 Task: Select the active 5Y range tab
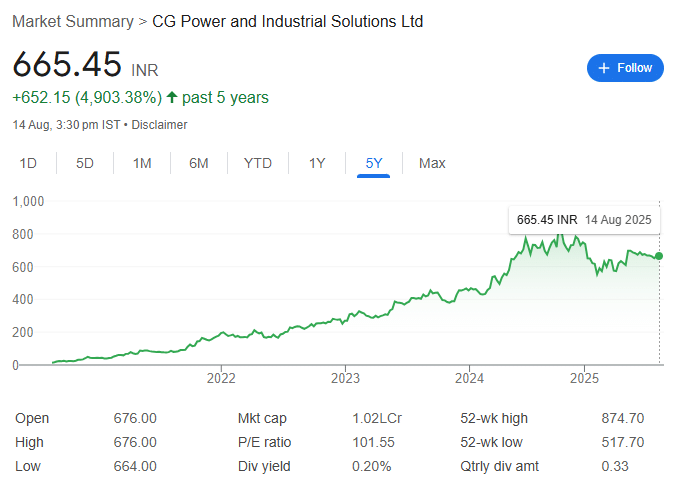(x=374, y=163)
